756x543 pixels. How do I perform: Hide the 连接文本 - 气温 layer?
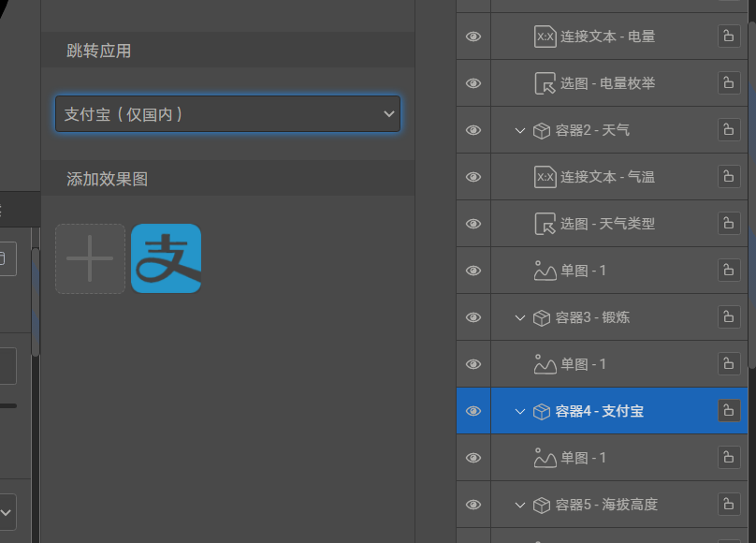point(473,177)
